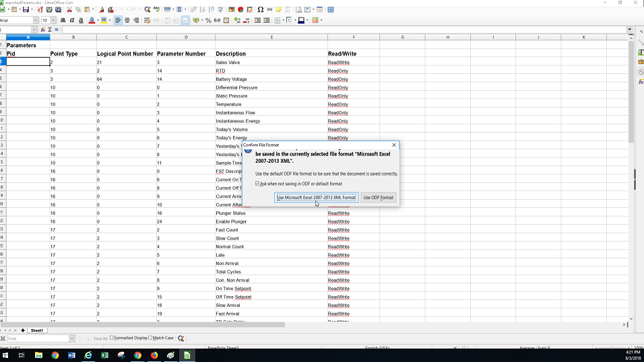Click the Insert Chart icon
The image size is (644, 362).
click(x=240, y=10)
